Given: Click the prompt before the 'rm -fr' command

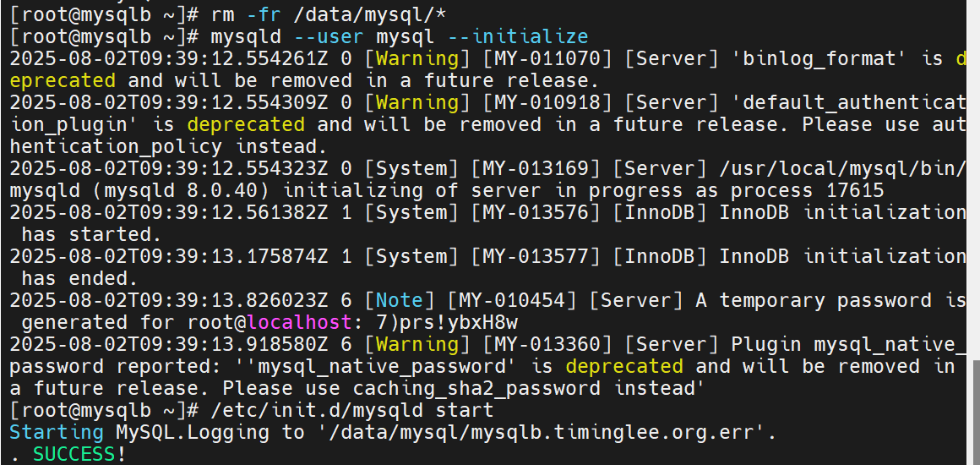Looking at the screenshot, I should (104, 14).
